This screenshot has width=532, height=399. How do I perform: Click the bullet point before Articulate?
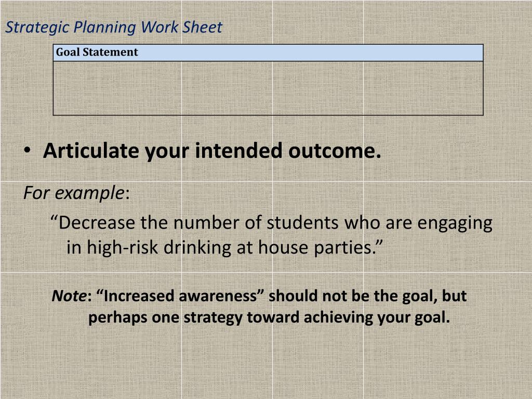coord(28,151)
